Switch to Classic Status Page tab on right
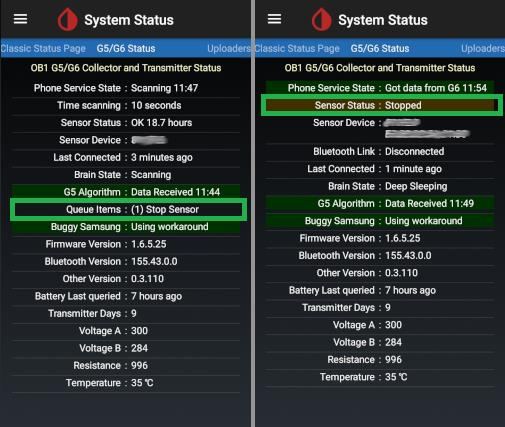This screenshot has height=427, width=505. (297, 48)
